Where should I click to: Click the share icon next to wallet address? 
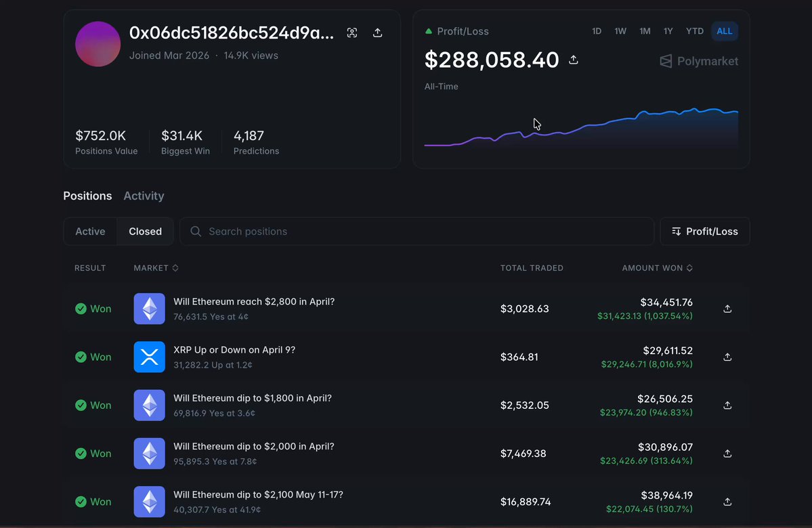pyautogui.click(x=377, y=32)
